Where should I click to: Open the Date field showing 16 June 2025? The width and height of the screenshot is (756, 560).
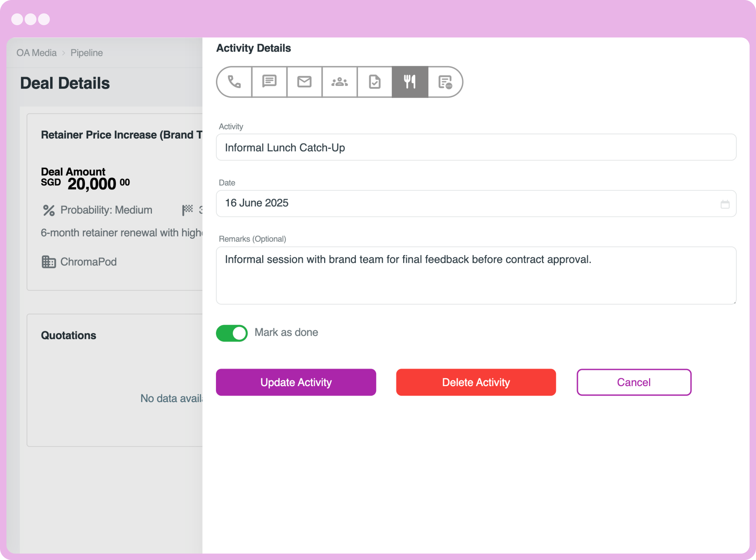[468, 203]
